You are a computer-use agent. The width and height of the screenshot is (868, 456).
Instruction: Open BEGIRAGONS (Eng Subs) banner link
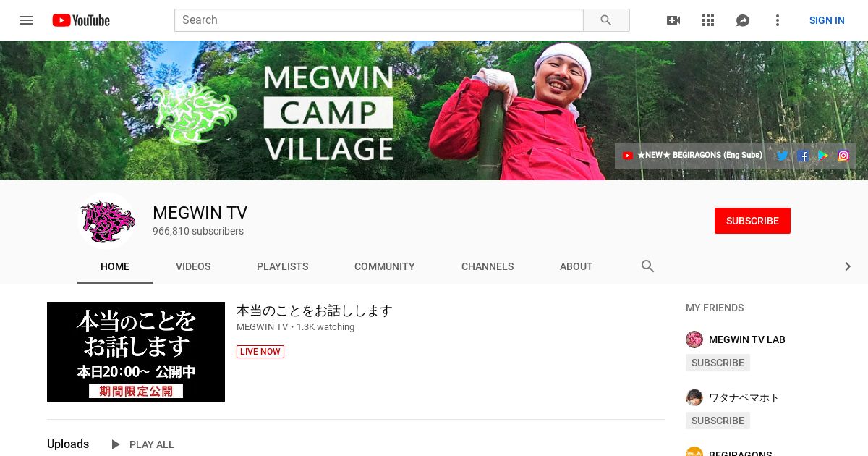click(x=693, y=156)
